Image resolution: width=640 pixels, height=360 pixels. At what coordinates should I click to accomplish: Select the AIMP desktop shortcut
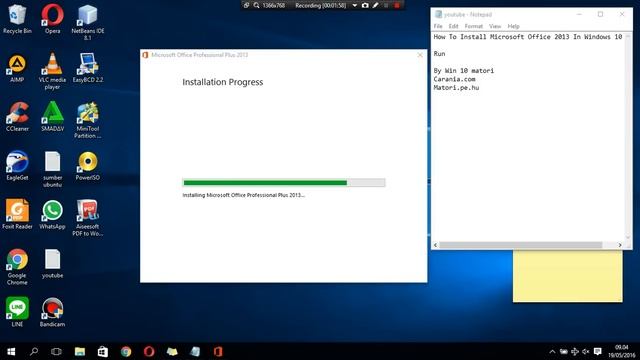(17, 68)
